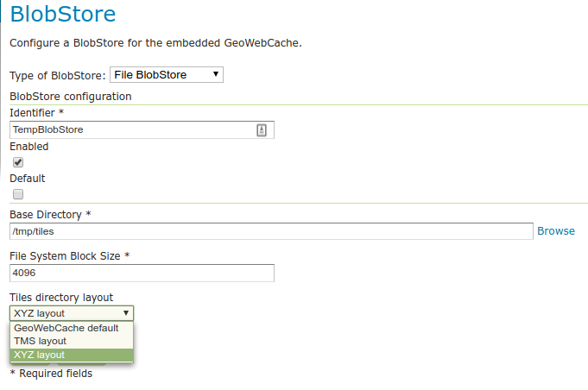Click into the Base Directory input

271,231
